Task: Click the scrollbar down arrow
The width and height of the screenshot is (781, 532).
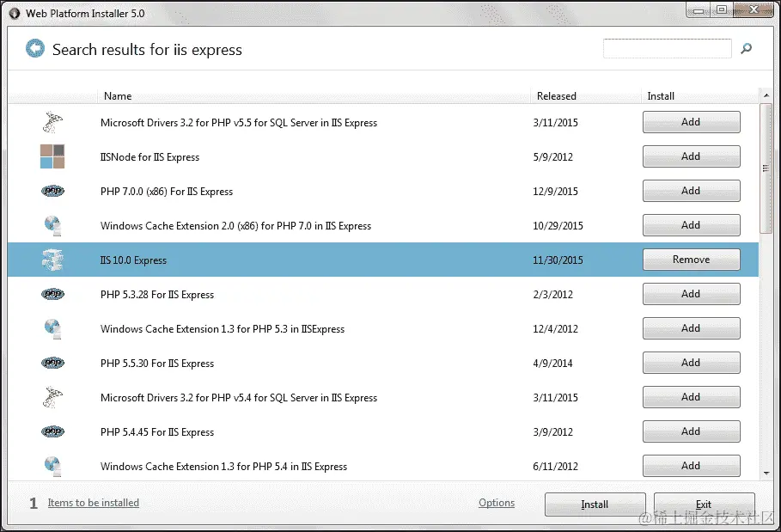Action: (766, 474)
